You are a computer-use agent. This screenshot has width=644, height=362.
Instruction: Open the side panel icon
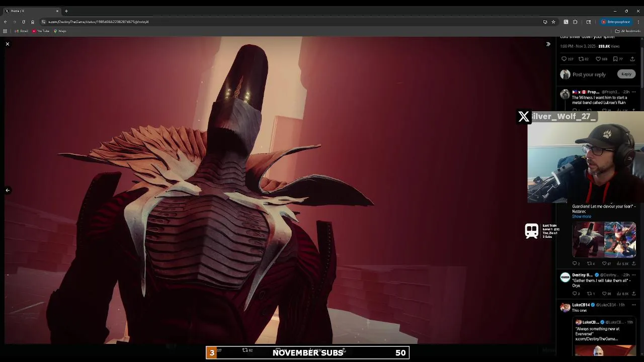[x=588, y=22]
